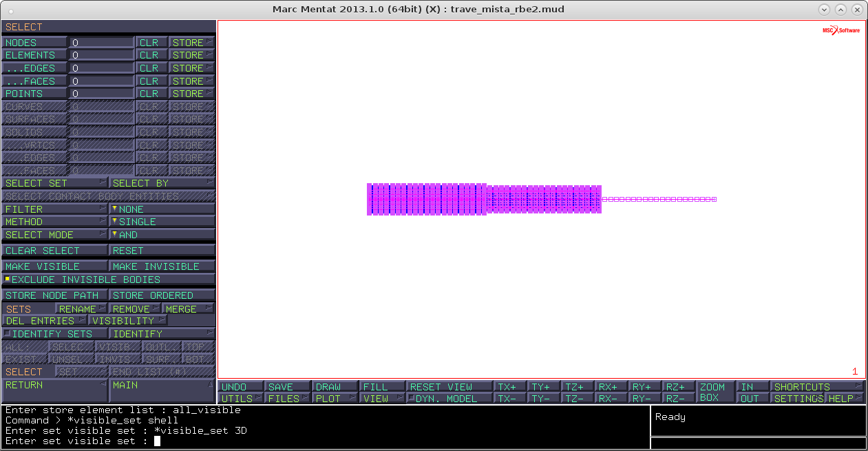Translate view with TX+

pos(511,387)
